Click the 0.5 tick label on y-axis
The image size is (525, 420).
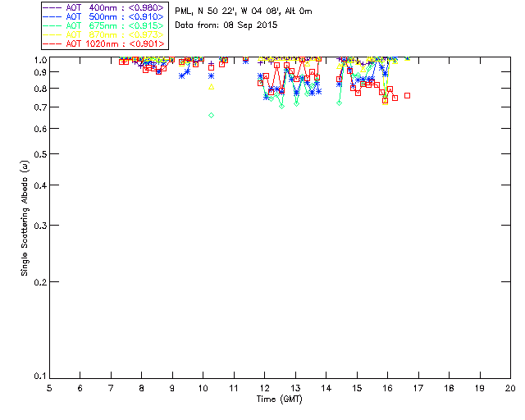click(38, 154)
